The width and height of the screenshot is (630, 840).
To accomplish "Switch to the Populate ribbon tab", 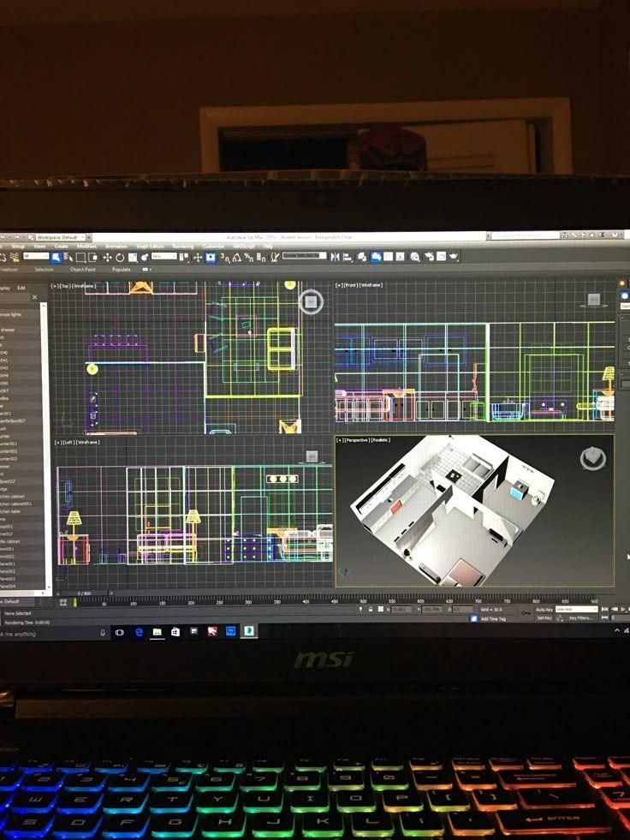I will coord(121,270).
